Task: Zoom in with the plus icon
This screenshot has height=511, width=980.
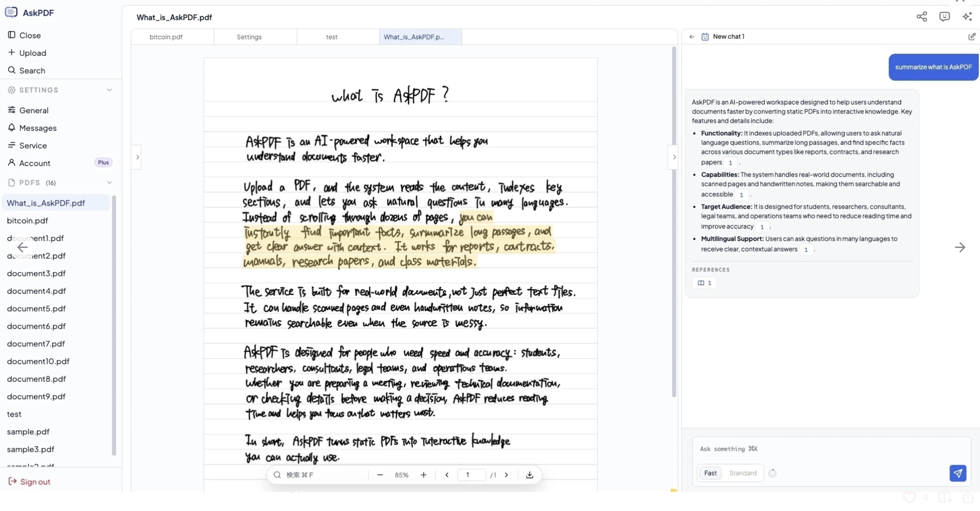Action: 424,475
